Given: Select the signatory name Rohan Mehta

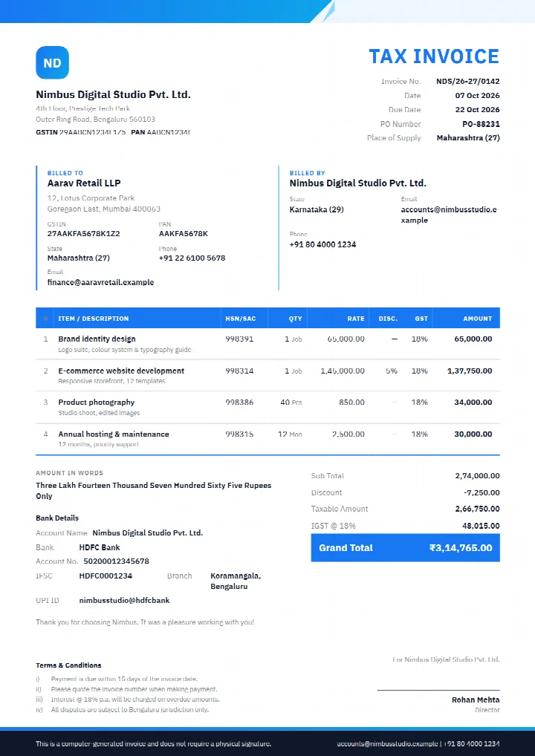Looking at the screenshot, I should click(x=476, y=700).
